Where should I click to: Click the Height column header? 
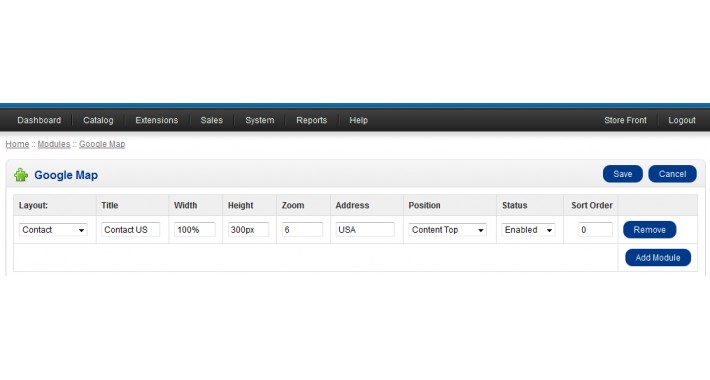(x=240, y=205)
